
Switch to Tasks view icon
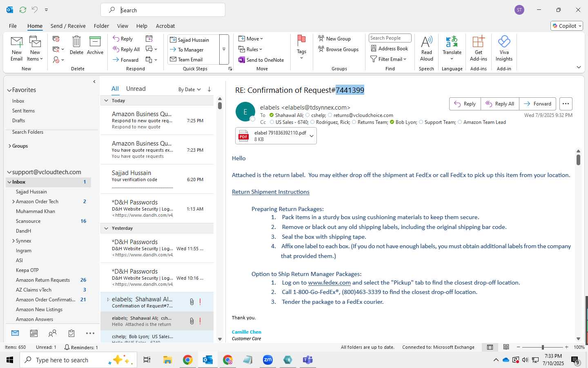pyautogui.click(x=71, y=333)
